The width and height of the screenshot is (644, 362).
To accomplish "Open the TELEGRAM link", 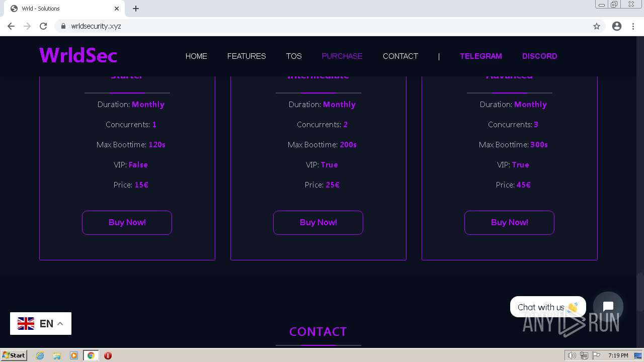I will point(481,56).
